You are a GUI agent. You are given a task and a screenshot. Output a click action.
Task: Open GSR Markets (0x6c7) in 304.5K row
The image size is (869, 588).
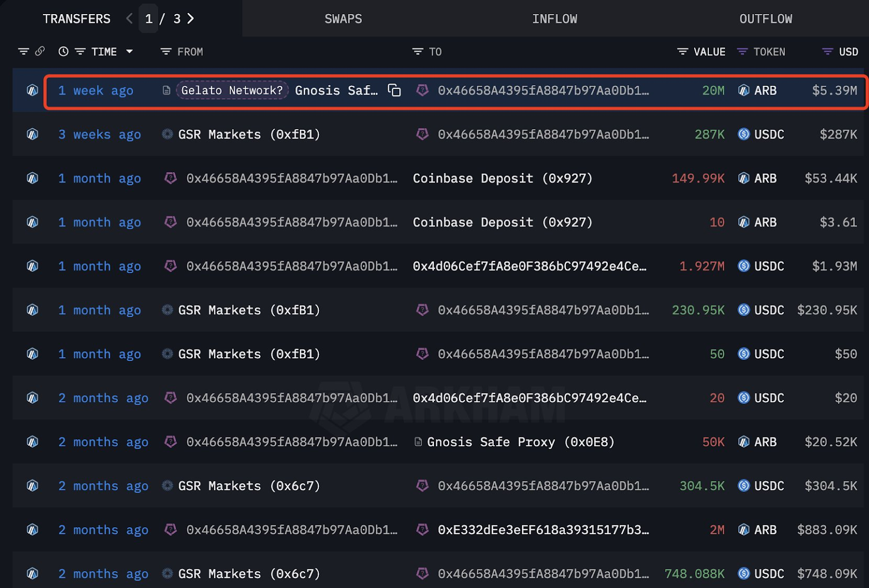(x=249, y=486)
